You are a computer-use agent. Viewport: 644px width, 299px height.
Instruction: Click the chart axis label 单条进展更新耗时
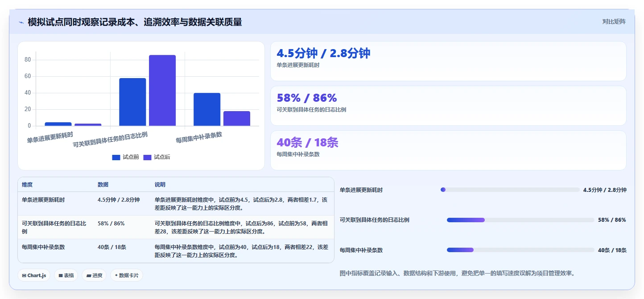(x=50, y=137)
